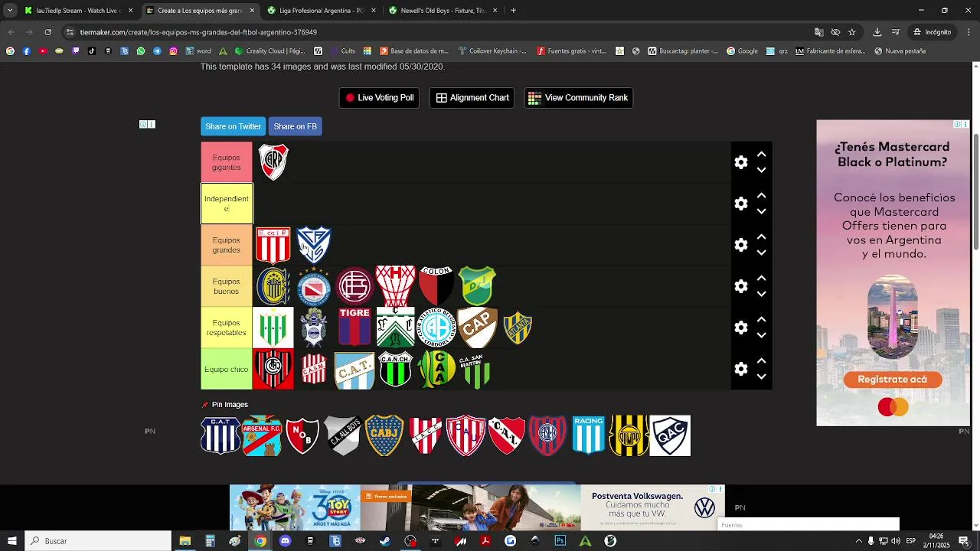Select the Belgrano Córdoba crest
This screenshot has height=551, width=980.
click(x=436, y=328)
